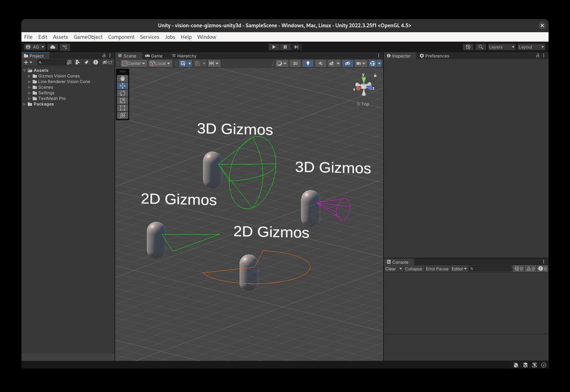Open gizmos dropdown arrow

[379, 63]
